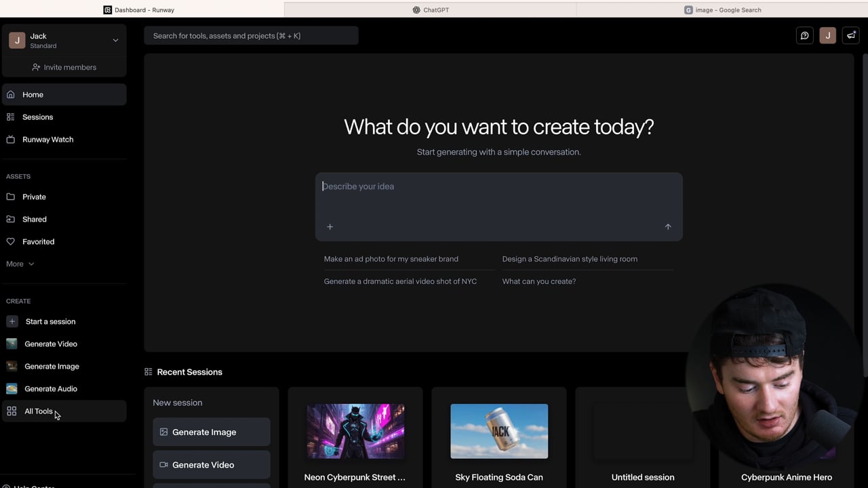Click the Shared folder icon
Screen dimensions: 868x488
11,220
